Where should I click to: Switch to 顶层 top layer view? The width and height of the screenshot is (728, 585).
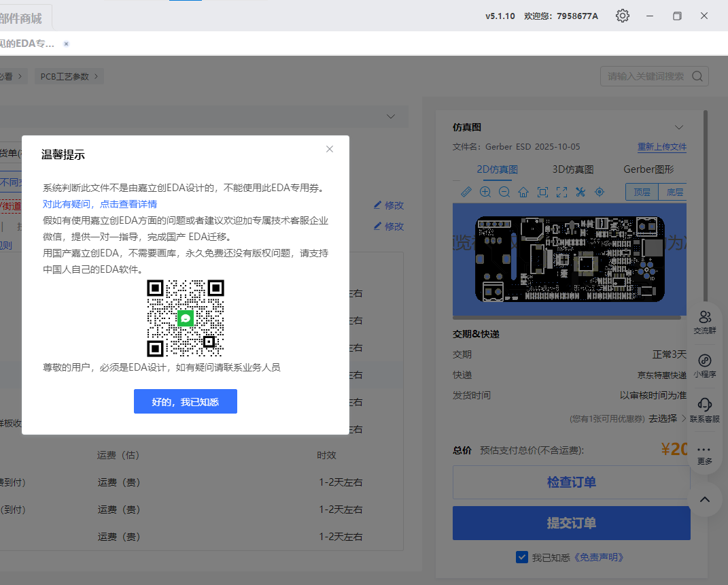click(642, 192)
